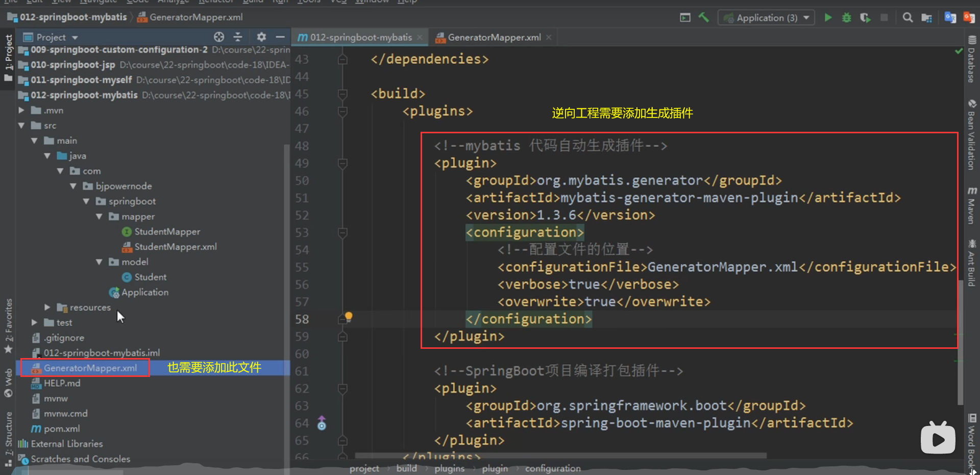Open the Ant Build tool window
Viewport: 980px width, 475px height.
point(972,263)
